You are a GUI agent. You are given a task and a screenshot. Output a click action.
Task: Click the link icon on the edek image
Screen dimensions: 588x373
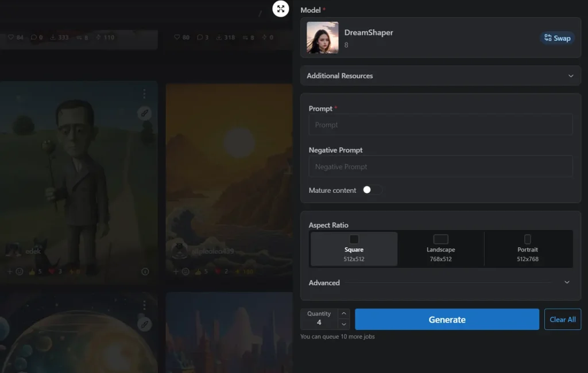(145, 114)
